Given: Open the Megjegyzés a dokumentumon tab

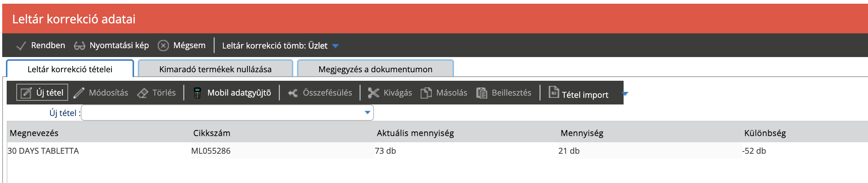Looking at the screenshot, I should pos(375,69).
